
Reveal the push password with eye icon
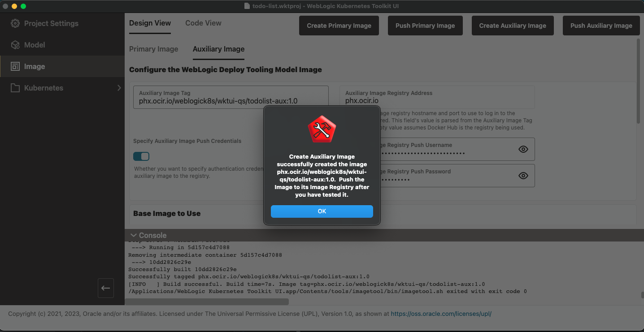(523, 176)
